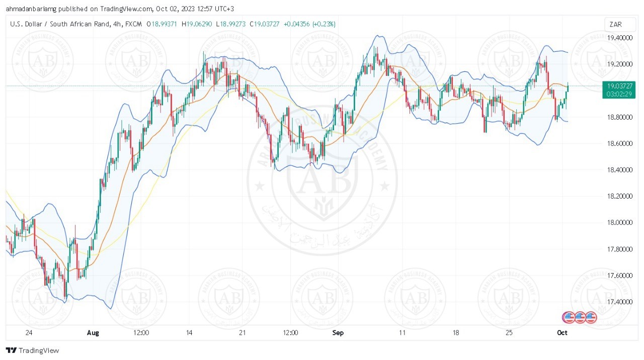The height and width of the screenshot is (360, 644).
Task: Click the 18.20000 price axis label
Action: [x=620, y=197]
